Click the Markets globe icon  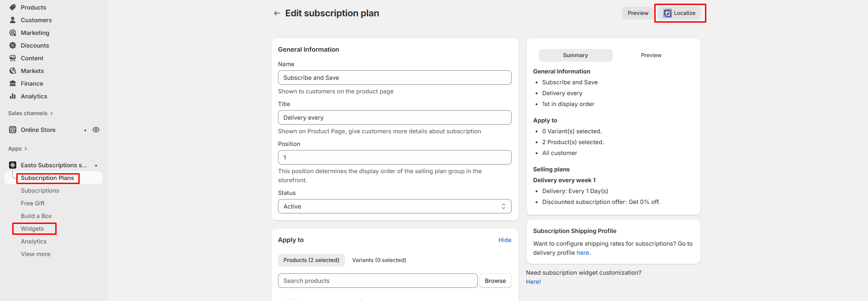click(13, 71)
